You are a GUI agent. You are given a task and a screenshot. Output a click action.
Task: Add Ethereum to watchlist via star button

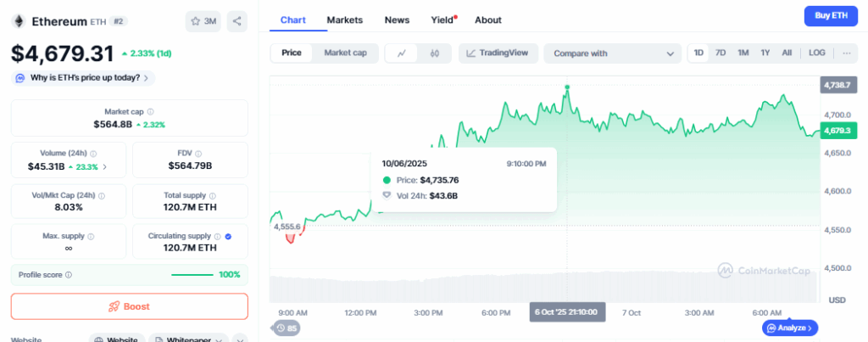(203, 21)
